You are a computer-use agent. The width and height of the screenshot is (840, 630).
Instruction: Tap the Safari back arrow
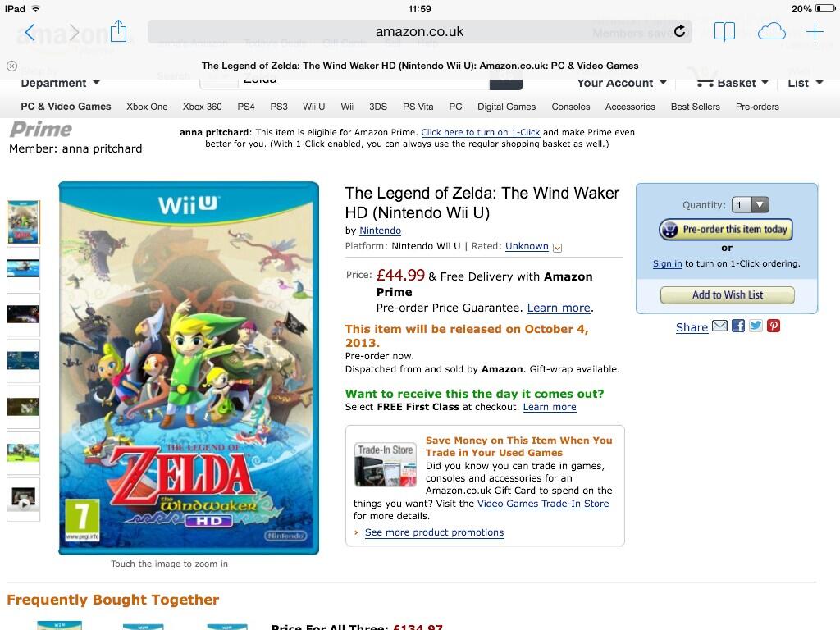tap(30, 32)
